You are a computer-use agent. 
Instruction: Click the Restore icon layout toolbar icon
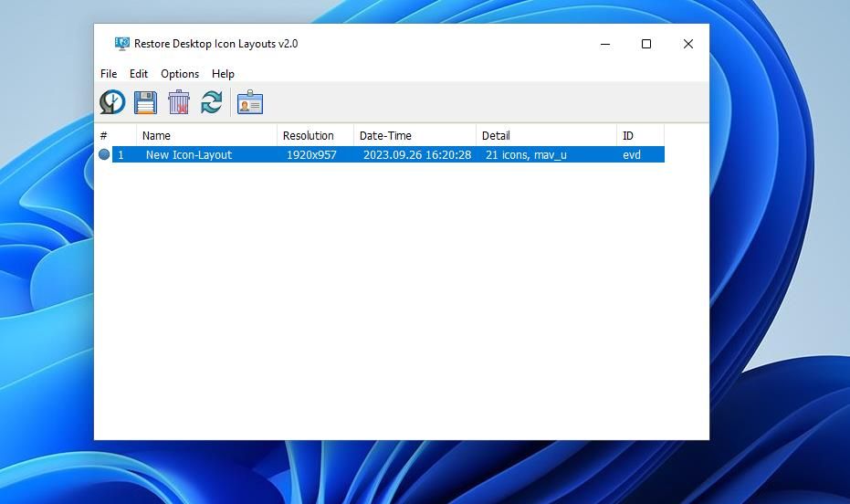point(112,102)
